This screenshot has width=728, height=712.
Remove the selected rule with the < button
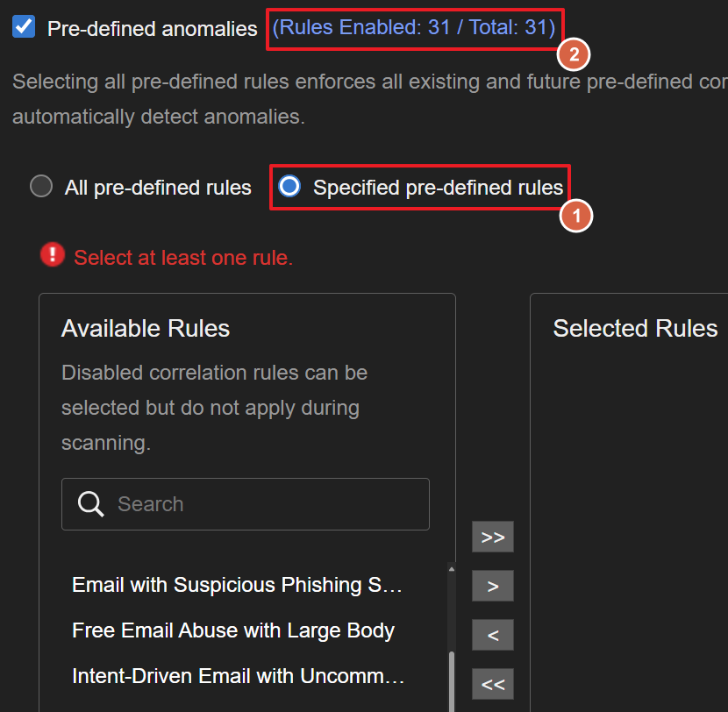pyautogui.click(x=492, y=635)
